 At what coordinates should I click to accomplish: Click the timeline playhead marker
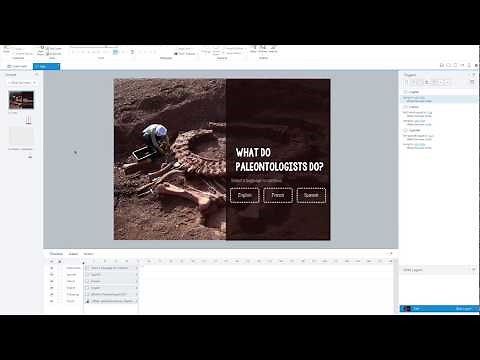[x=84, y=262]
